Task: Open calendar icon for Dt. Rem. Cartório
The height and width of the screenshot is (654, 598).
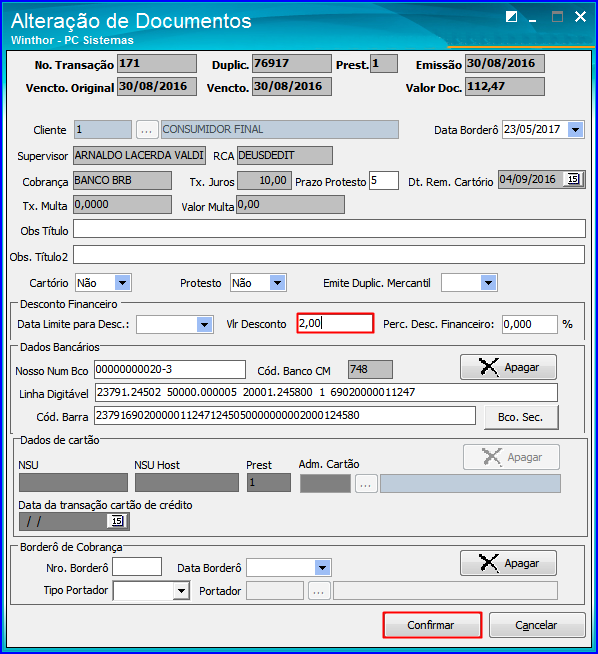Action: click(x=573, y=179)
